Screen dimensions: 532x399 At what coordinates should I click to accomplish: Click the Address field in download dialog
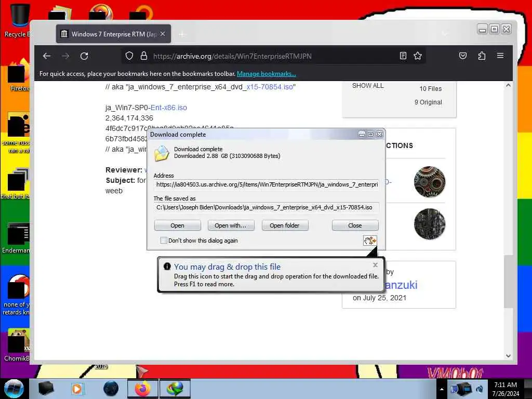[x=267, y=184]
